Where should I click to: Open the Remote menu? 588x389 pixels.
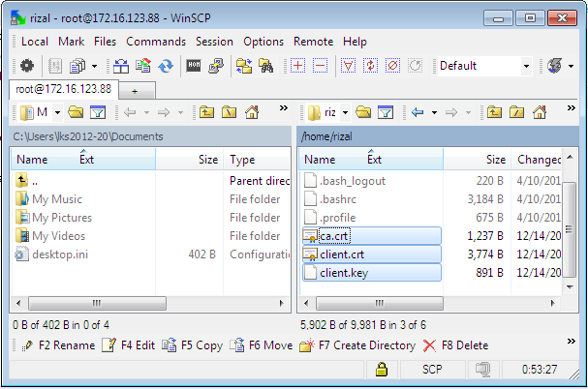(x=313, y=42)
